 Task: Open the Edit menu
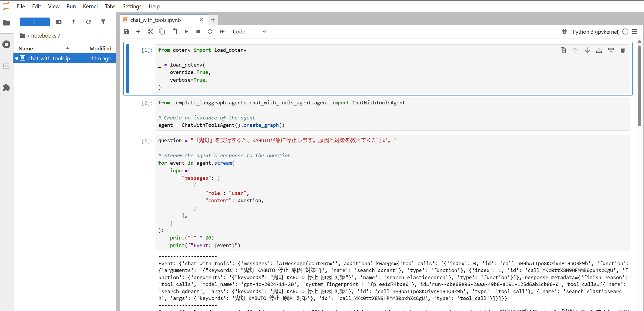(36, 6)
